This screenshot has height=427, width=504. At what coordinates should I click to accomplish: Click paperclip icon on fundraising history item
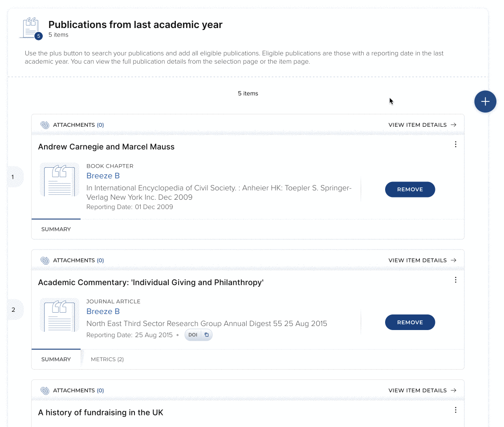[45, 391]
